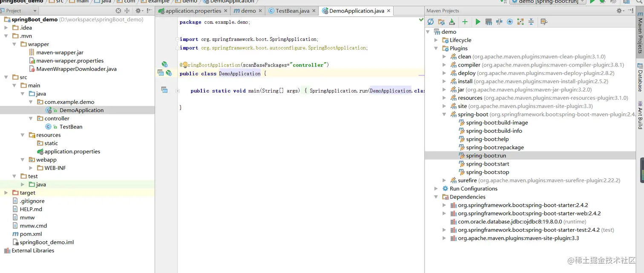Close the TestBean.java tab
The width and height of the screenshot is (644, 273).
click(313, 11)
